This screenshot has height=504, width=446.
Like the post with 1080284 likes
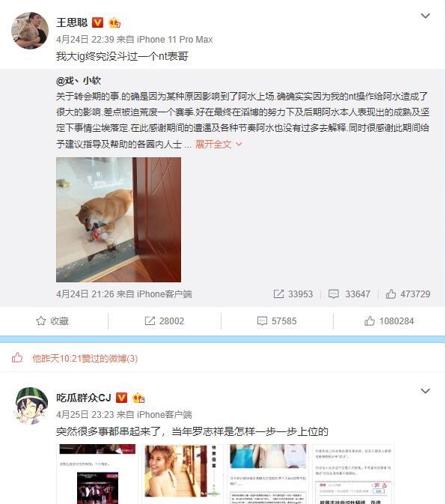[389, 321]
